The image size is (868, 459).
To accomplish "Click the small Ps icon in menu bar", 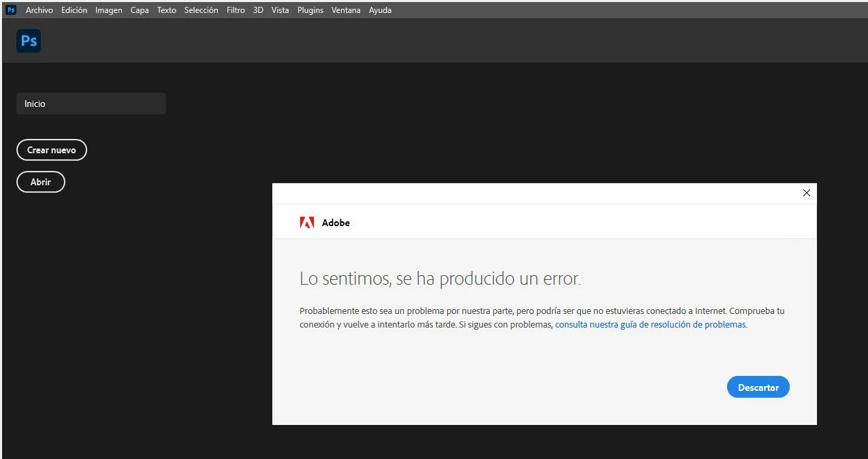I will click(11, 10).
